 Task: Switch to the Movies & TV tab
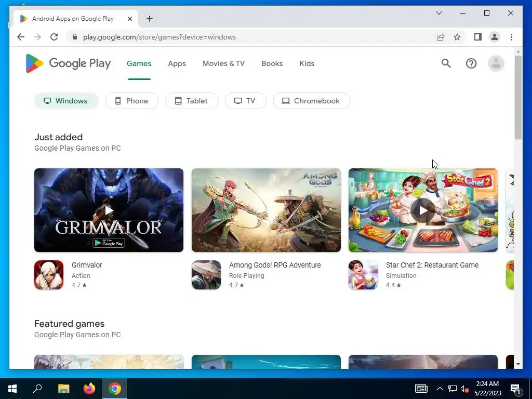[223, 63]
